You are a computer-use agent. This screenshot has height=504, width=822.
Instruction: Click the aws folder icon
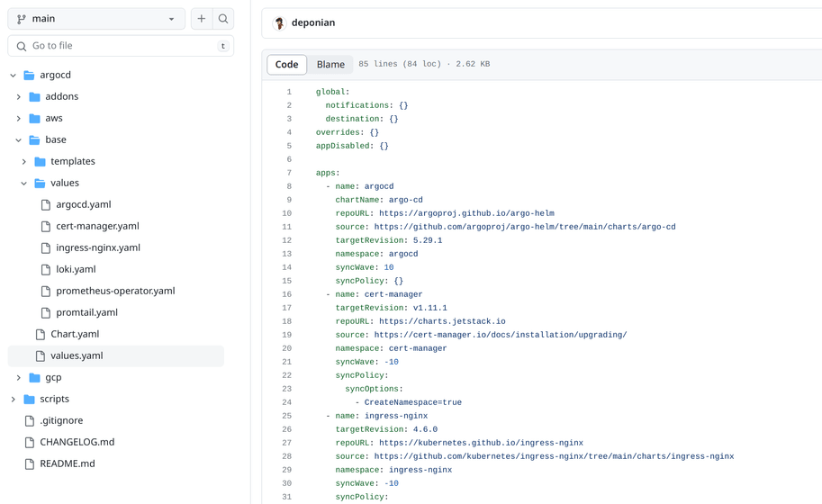(34, 119)
